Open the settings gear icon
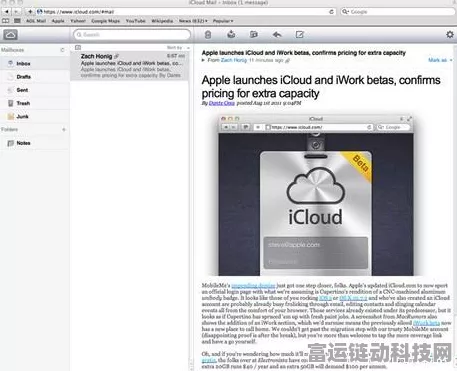Screen dimensions: 457x371 450,34
